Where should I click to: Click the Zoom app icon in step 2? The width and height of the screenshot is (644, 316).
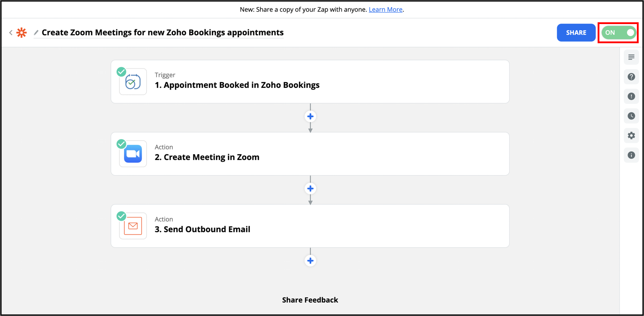[x=133, y=154]
